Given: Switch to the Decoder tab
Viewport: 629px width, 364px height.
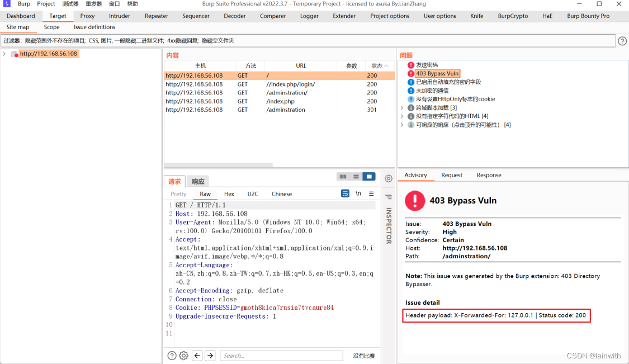Looking at the screenshot, I should 235,16.
